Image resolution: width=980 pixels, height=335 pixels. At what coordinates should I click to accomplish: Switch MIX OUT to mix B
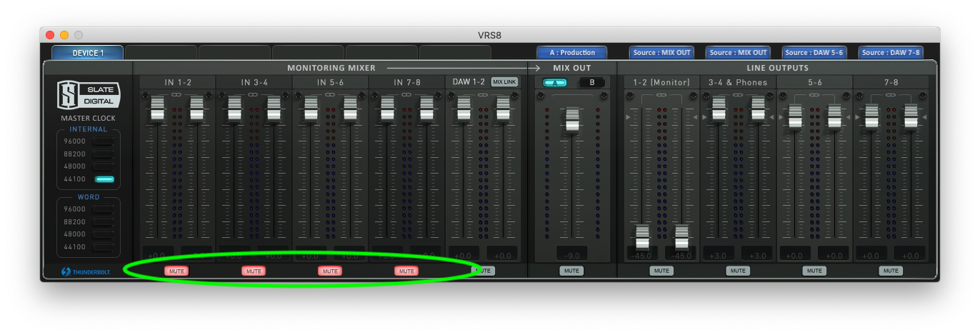tap(591, 82)
